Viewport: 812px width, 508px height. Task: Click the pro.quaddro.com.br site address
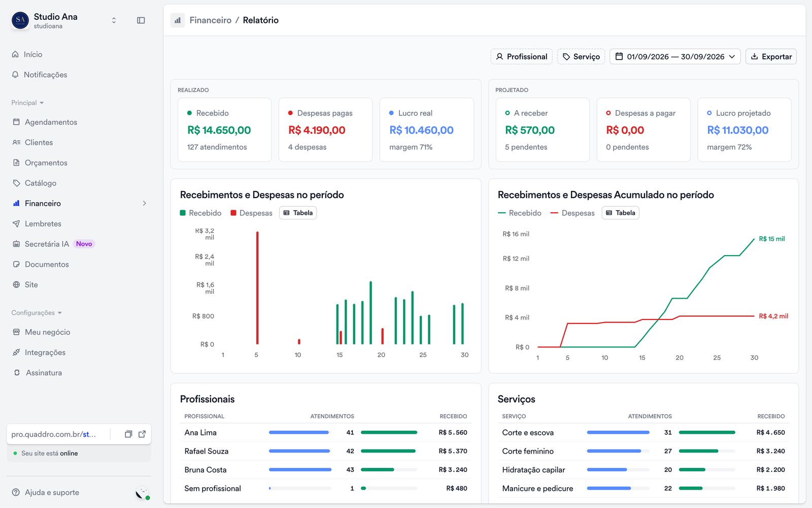pos(53,434)
